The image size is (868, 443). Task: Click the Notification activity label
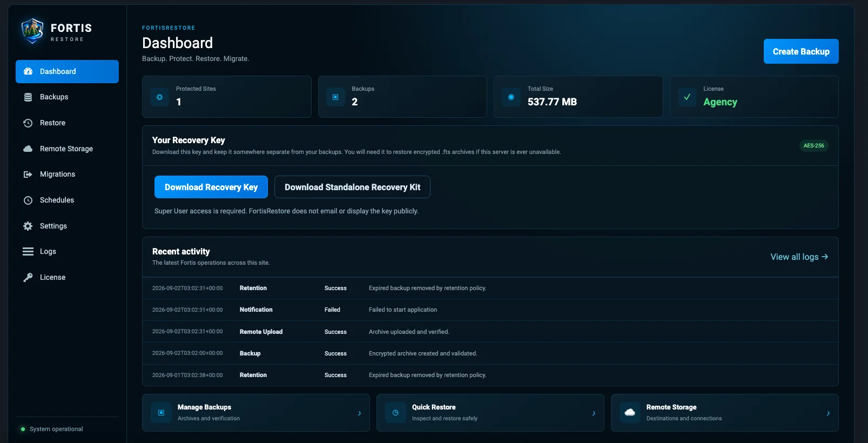(256, 310)
